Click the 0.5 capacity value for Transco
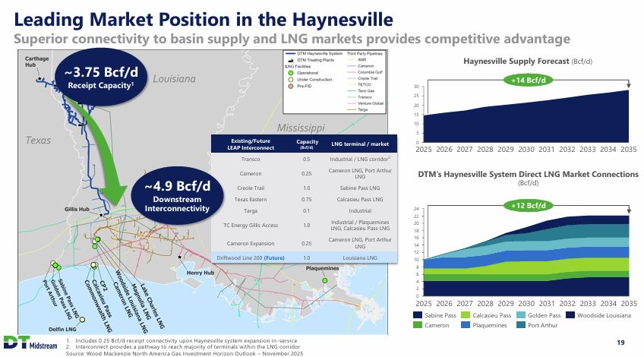 [x=306, y=159]
